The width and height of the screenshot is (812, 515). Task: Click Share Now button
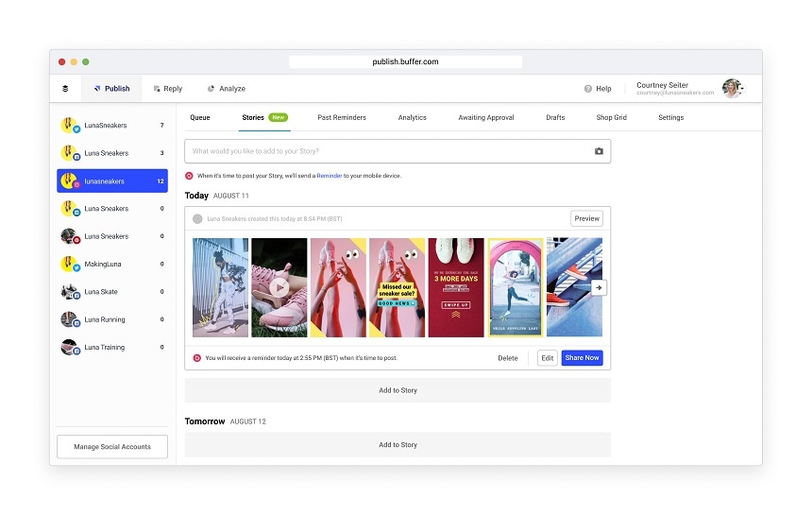pyautogui.click(x=582, y=358)
